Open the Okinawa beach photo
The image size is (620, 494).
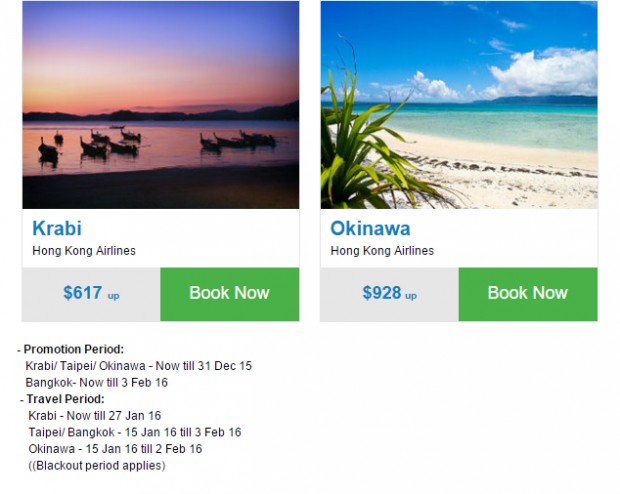459,105
